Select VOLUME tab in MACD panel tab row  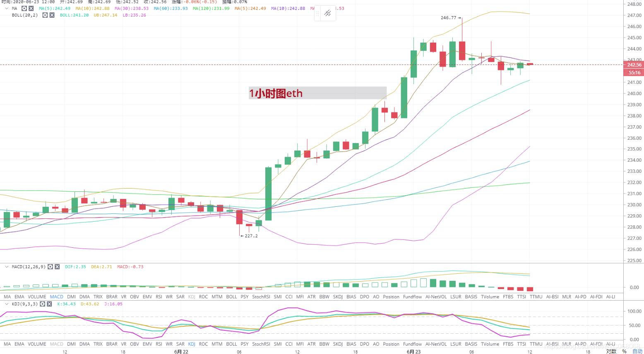(37, 297)
